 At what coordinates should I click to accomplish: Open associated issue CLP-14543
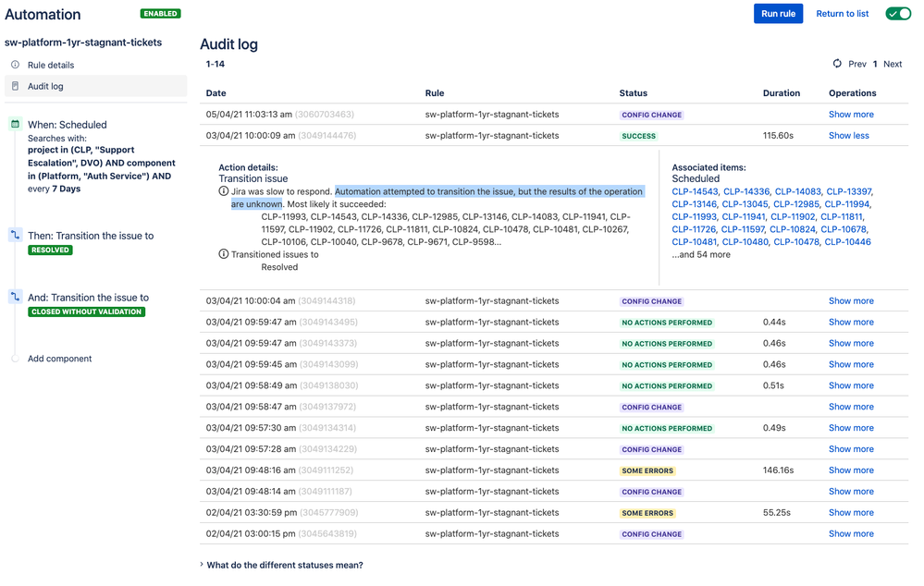pyautogui.click(x=695, y=192)
